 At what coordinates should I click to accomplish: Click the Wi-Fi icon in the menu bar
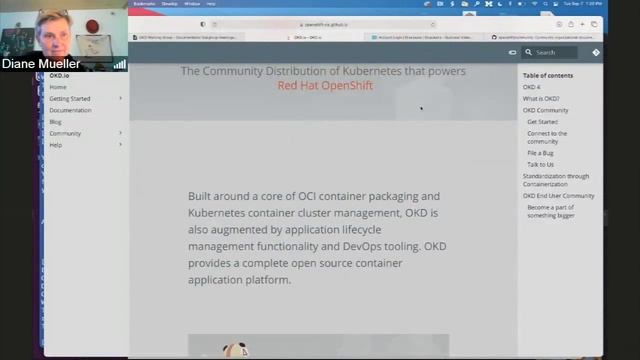pyautogui.click(x=534, y=4)
